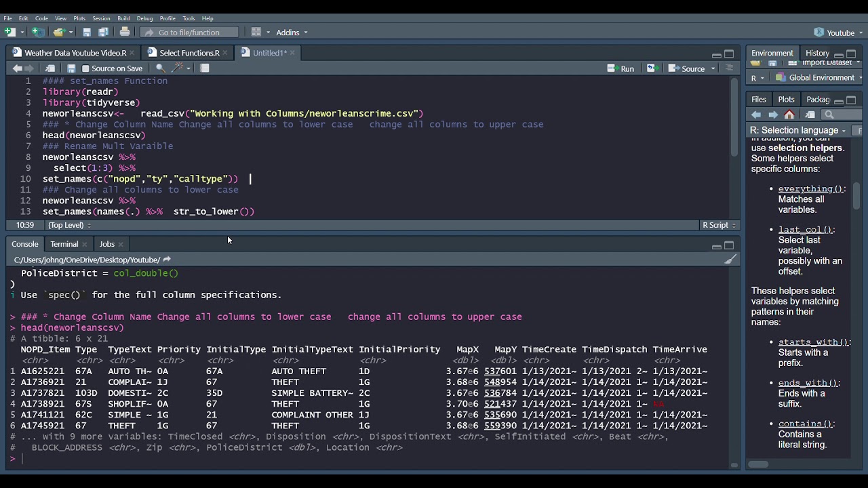This screenshot has height=488, width=868.
Task: Open the starts_with() help link
Action: click(813, 342)
